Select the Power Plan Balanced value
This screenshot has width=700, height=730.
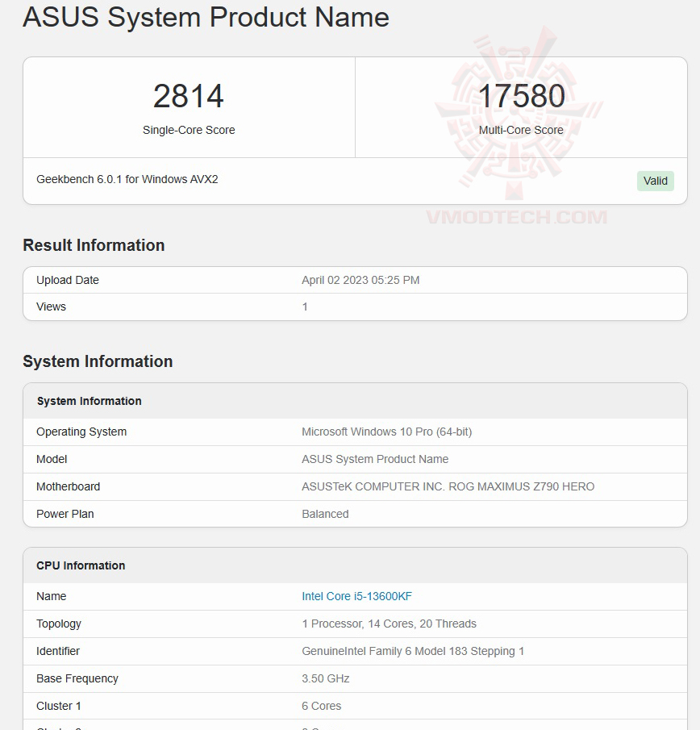click(x=325, y=514)
